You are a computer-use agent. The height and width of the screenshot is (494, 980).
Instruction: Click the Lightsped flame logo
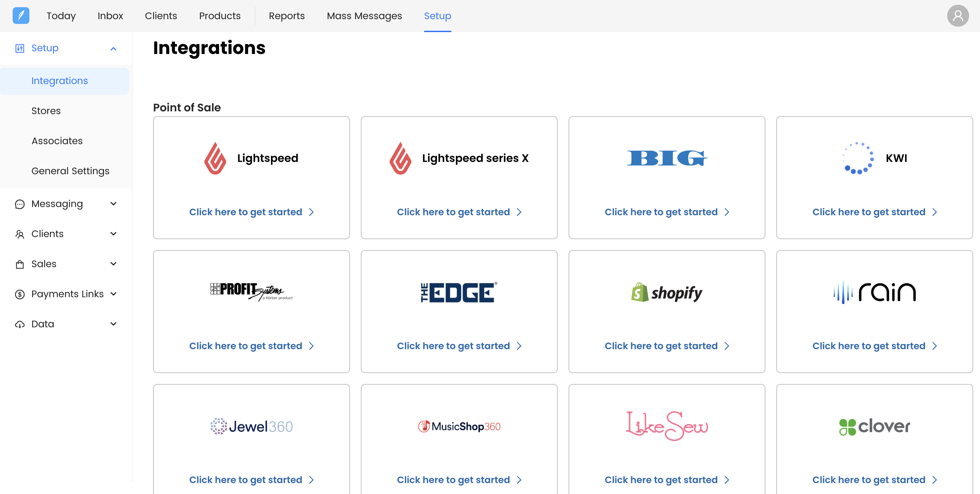tap(215, 158)
